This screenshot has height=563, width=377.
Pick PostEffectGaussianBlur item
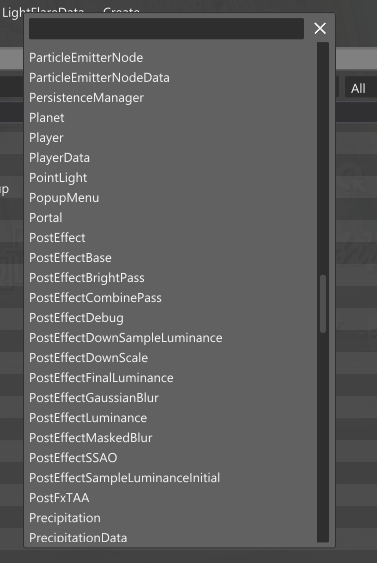click(x=94, y=398)
